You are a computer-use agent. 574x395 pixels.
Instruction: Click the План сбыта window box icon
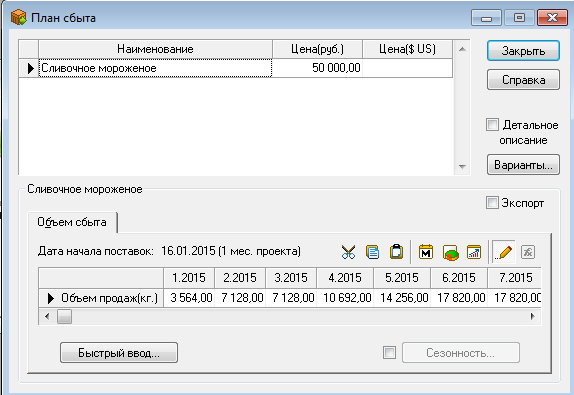click(18, 17)
